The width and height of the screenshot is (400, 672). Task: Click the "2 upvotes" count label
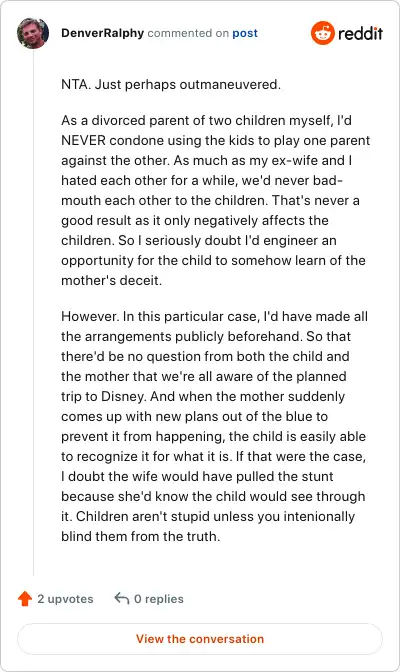[x=65, y=599]
